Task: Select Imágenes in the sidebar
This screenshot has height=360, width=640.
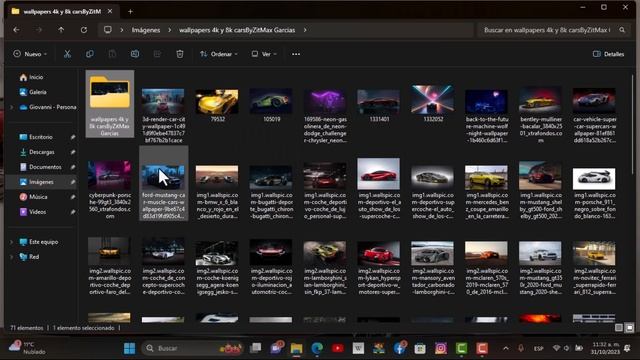Action: click(41, 182)
